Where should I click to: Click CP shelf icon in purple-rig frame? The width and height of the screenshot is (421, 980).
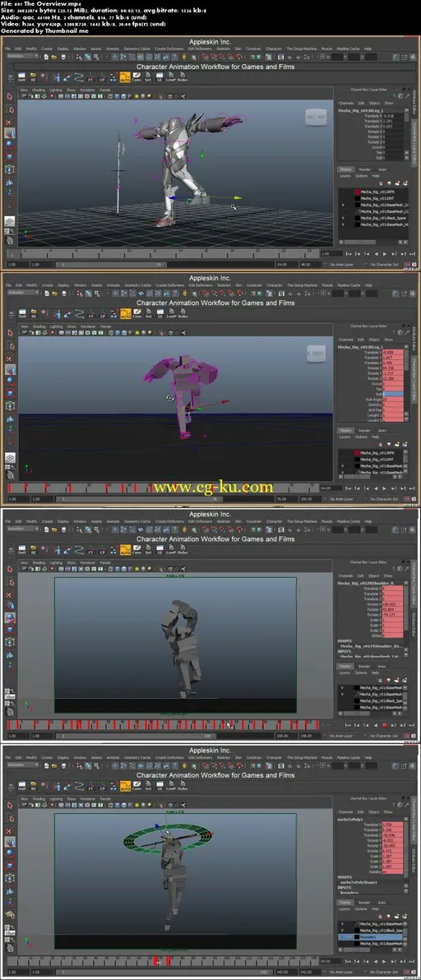click(x=103, y=314)
